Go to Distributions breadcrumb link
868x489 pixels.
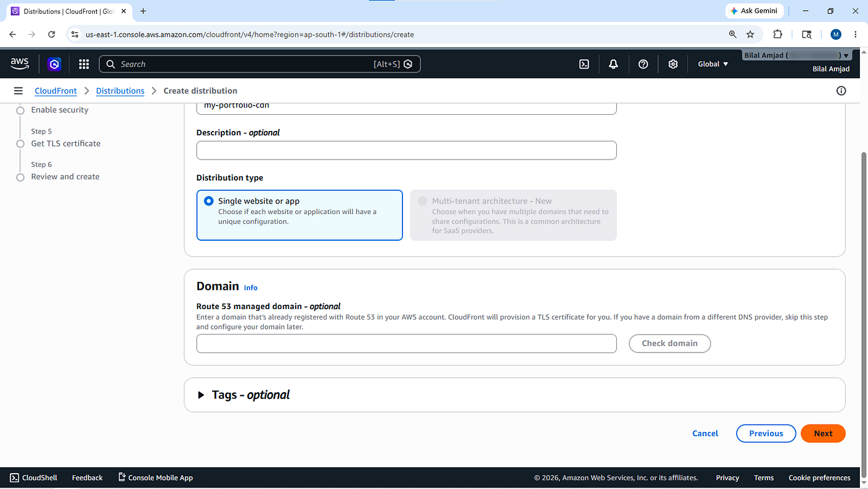[120, 91]
